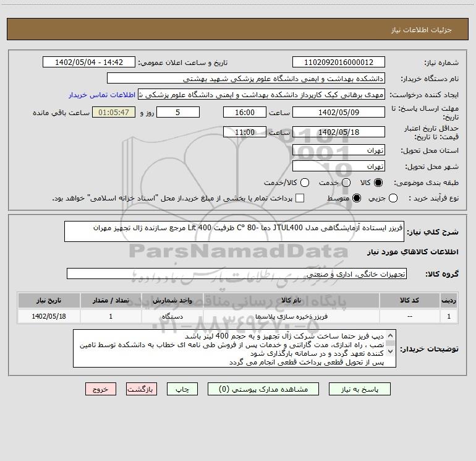Click the شماره نیاز field 1102092016000012
Screen dimensions: 476x461
coord(339,62)
